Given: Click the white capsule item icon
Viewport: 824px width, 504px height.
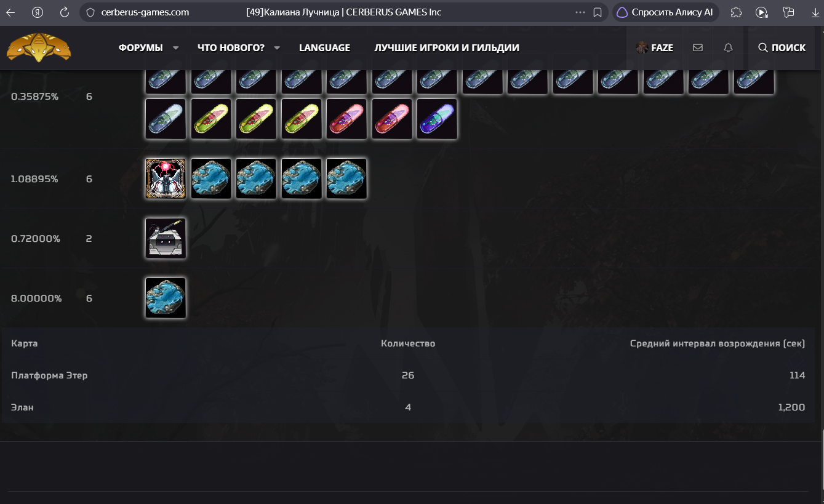Looking at the screenshot, I should click(166, 119).
